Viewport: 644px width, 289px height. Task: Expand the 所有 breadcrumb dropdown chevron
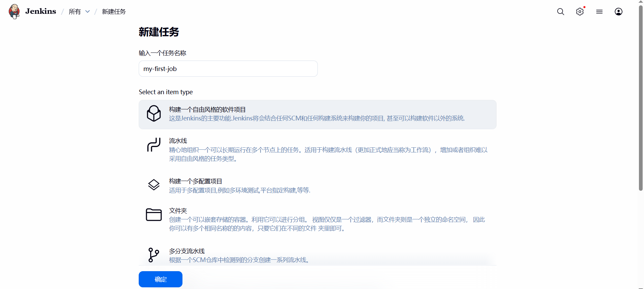click(88, 12)
